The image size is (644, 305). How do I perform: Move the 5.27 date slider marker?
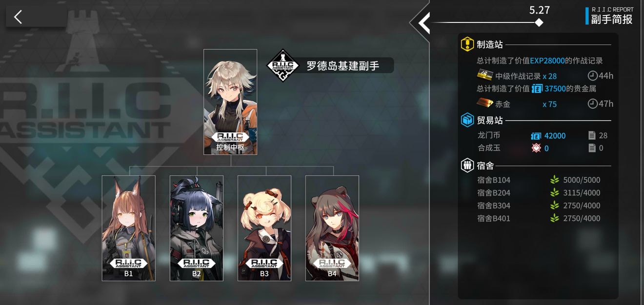click(x=539, y=22)
